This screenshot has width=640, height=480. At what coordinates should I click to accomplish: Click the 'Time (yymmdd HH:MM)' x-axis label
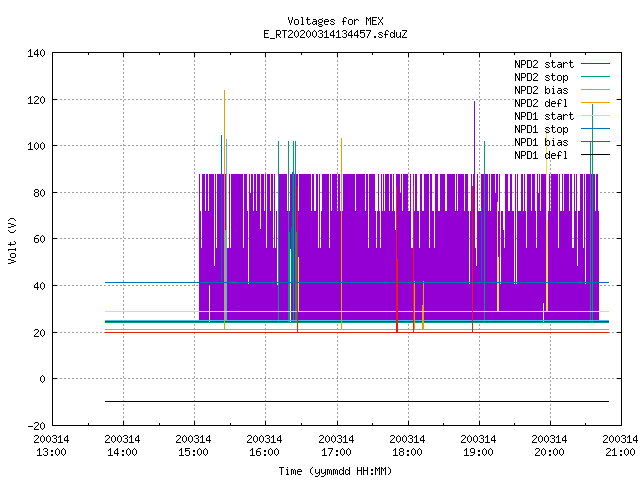[335, 471]
